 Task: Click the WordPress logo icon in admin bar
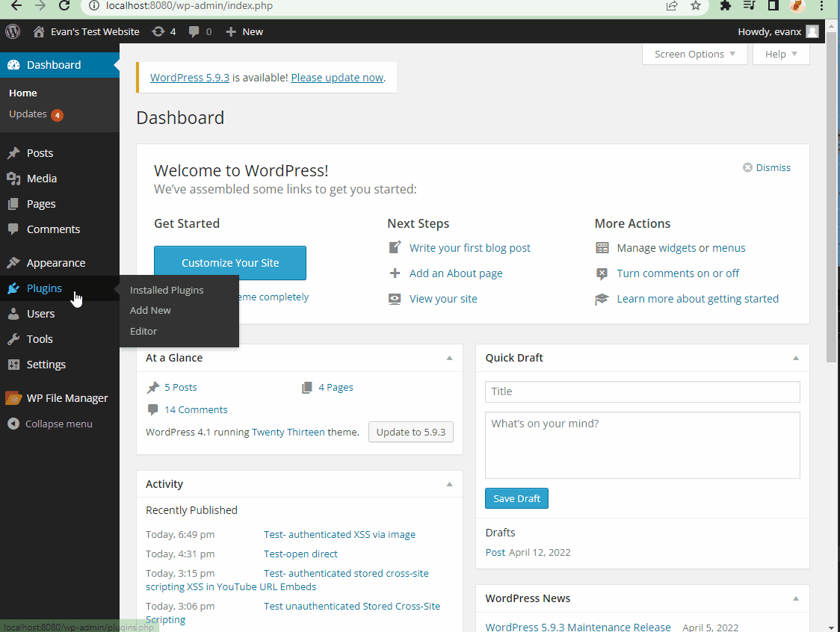coord(13,31)
